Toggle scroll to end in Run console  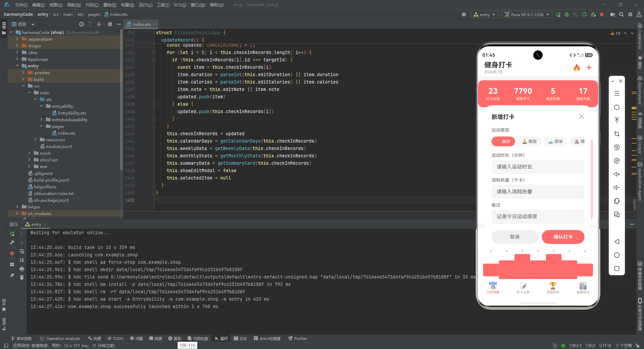pyautogui.click(x=22, y=260)
